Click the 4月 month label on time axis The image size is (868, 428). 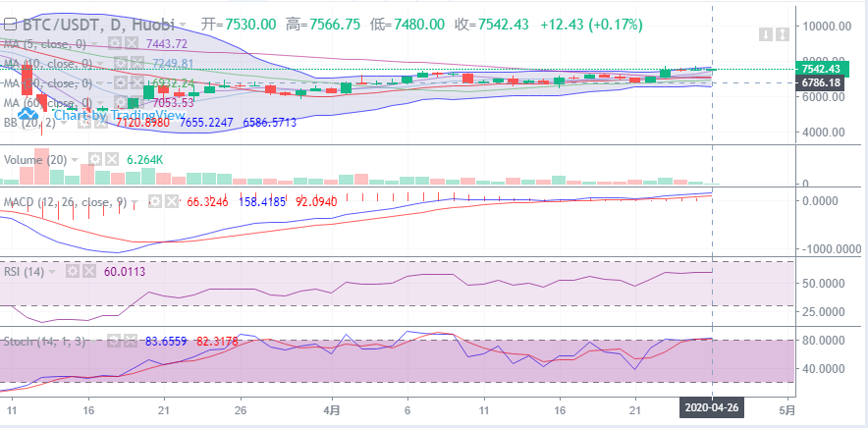[332, 411]
